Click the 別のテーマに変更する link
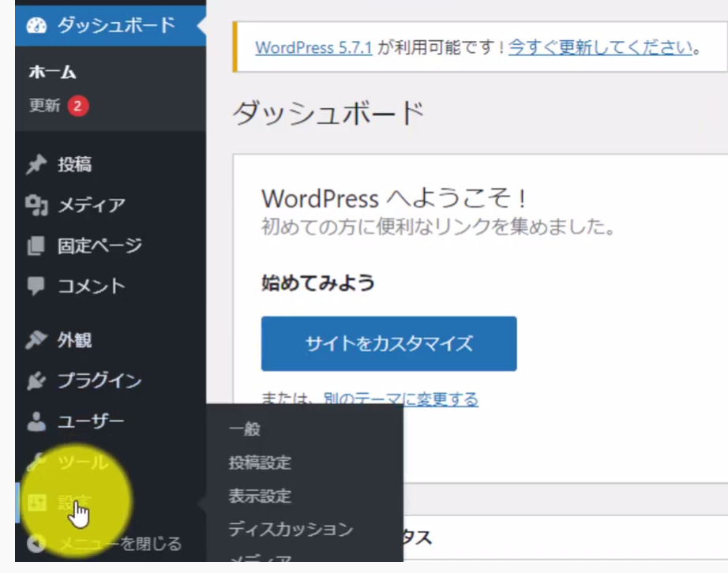Viewport: 728px width, 573px height. click(x=401, y=399)
